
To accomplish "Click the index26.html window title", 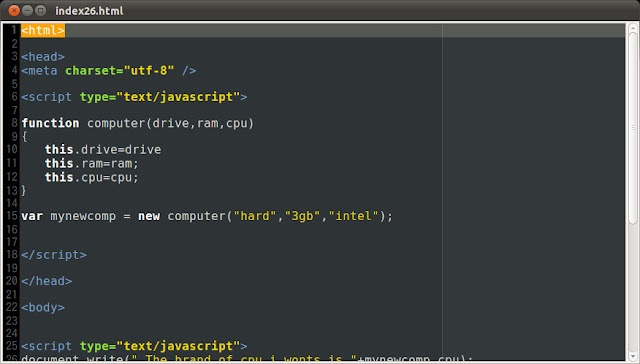I will (x=89, y=11).
